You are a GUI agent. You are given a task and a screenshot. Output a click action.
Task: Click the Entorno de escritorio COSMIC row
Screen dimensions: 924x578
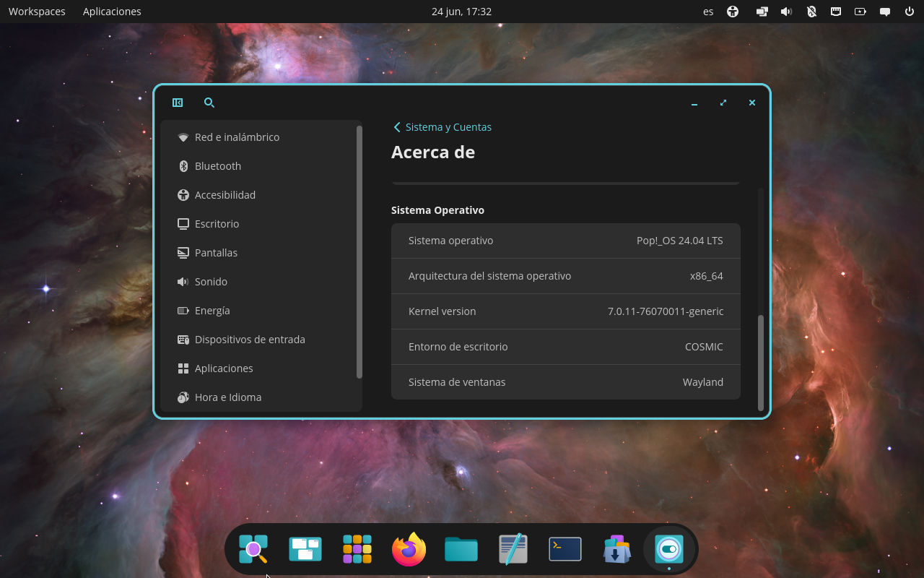click(566, 347)
